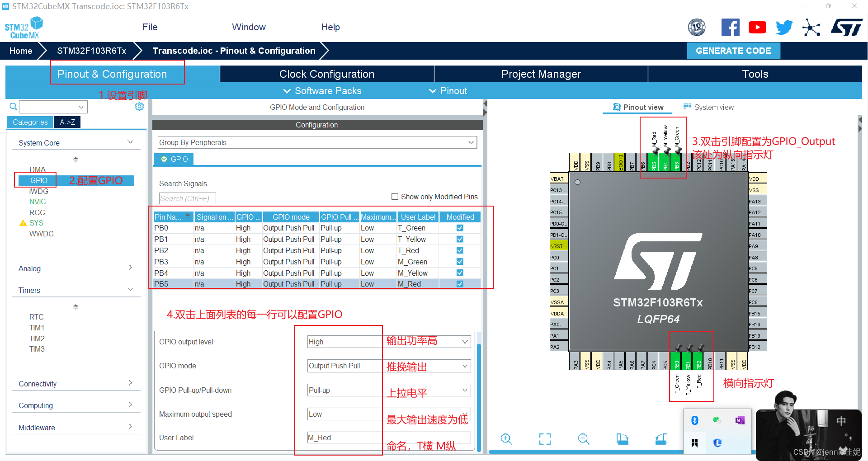Click the GENERATE CODE button

[733, 51]
